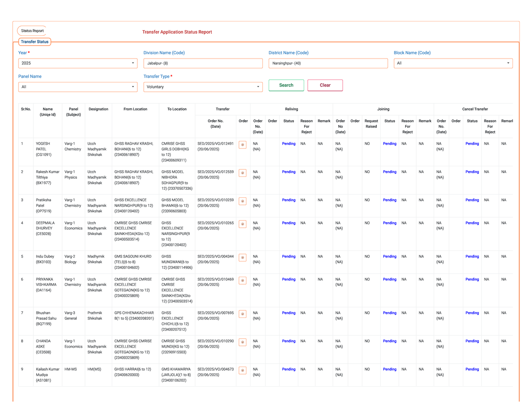Click the Reliving group header

(x=292, y=109)
